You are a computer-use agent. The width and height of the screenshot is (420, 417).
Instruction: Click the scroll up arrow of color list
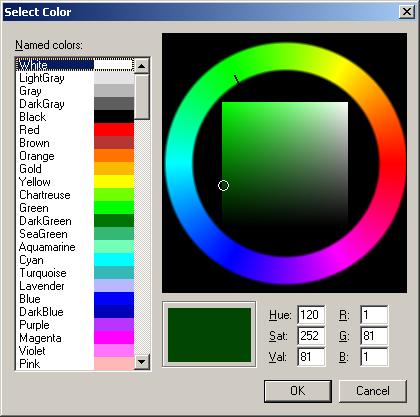(x=142, y=66)
